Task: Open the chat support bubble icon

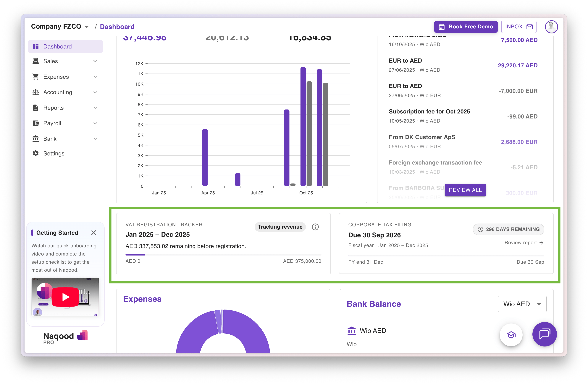Action: click(x=544, y=334)
